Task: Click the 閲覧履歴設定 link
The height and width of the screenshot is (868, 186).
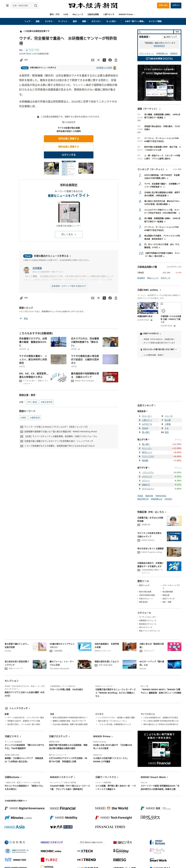Action: click(x=159, y=46)
